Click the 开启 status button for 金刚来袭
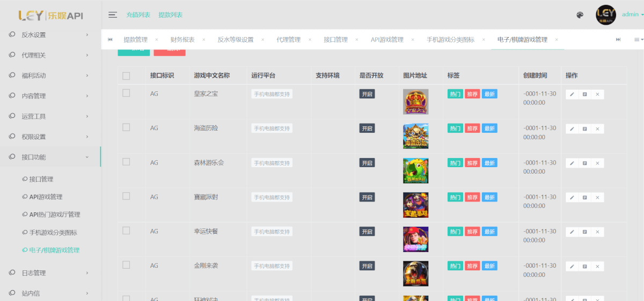This screenshot has height=301, width=644. (367, 266)
